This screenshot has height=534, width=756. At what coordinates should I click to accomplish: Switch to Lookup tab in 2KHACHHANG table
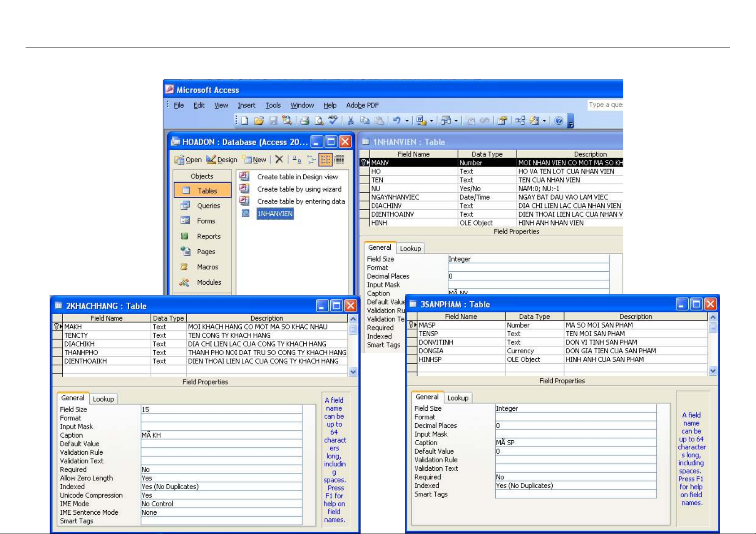click(103, 399)
